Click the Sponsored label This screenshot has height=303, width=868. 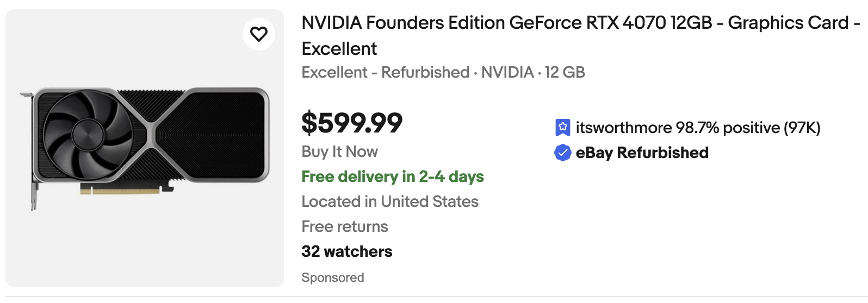click(332, 277)
